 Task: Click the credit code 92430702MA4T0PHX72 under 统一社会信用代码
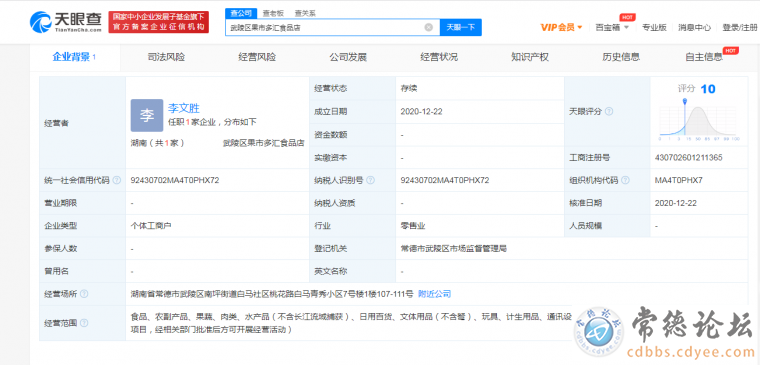pyautogui.click(x=175, y=180)
